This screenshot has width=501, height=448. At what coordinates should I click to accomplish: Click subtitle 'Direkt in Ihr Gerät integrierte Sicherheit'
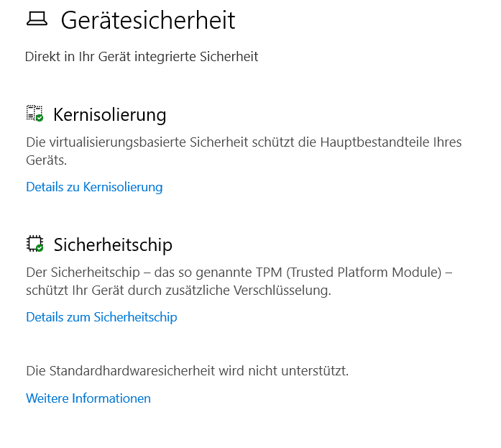(x=142, y=57)
